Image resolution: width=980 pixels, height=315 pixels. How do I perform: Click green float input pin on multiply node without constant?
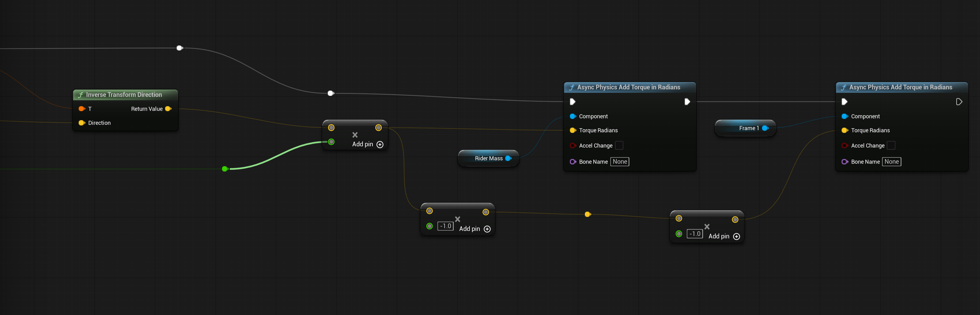tap(331, 142)
